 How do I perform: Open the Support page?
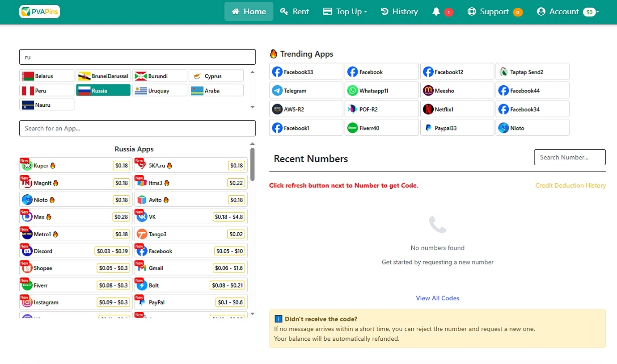pyautogui.click(x=494, y=12)
